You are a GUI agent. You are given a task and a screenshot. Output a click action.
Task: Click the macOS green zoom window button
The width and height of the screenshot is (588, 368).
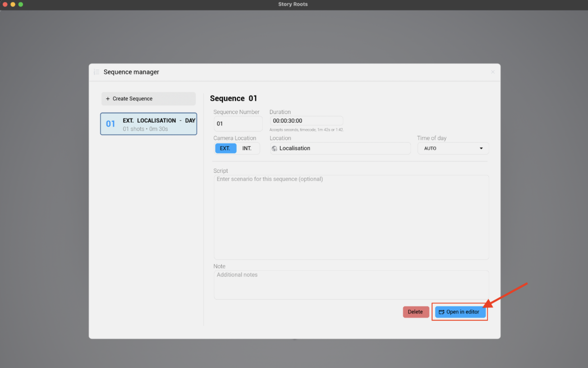pyautogui.click(x=21, y=5)
